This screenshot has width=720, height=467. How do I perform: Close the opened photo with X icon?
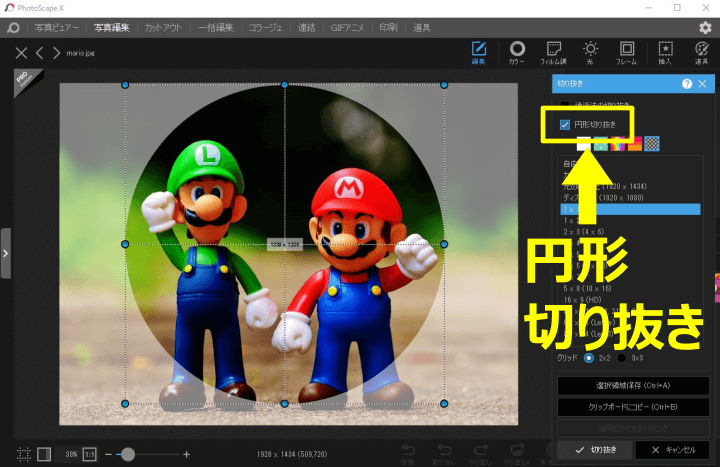(21, 53)
